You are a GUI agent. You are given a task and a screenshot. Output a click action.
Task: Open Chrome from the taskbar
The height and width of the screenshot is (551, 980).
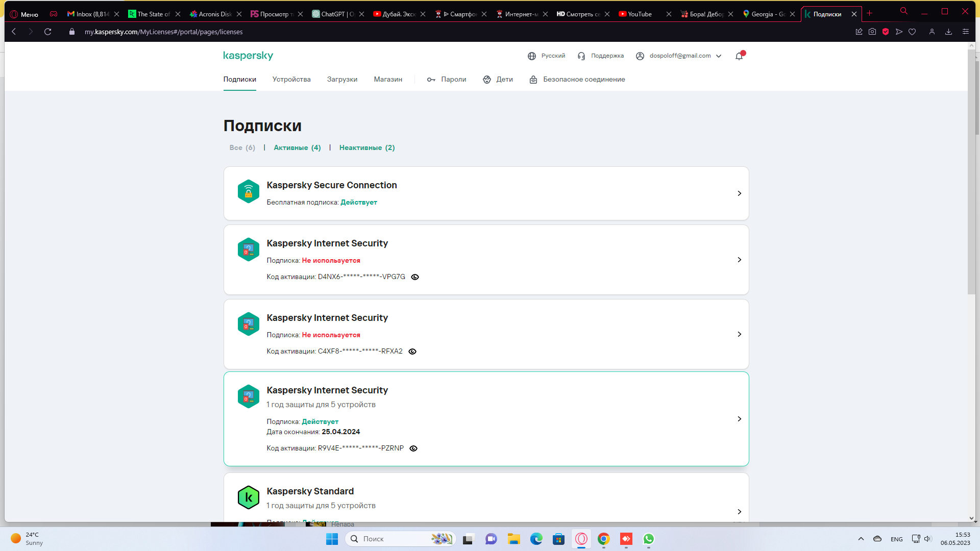pos(604,539)
